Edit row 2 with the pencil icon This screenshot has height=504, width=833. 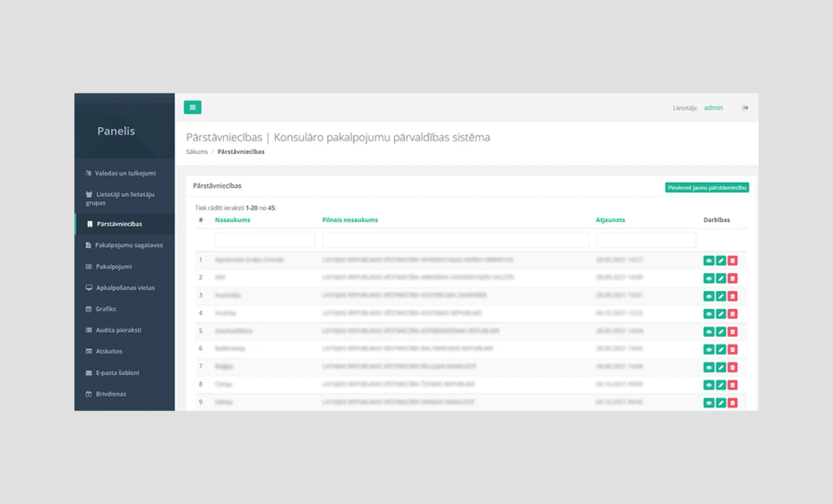click(x=721, y=278)
